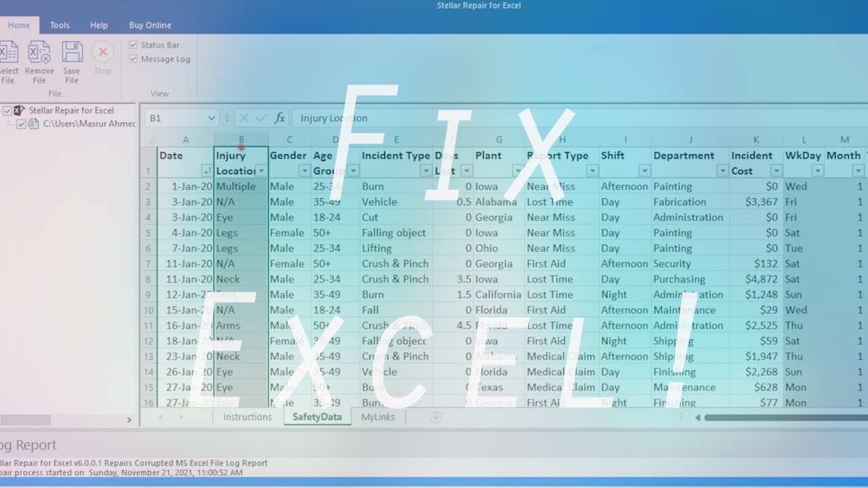
Task: Click the sheet scrollbar left arrow
Action: [697, 418]
